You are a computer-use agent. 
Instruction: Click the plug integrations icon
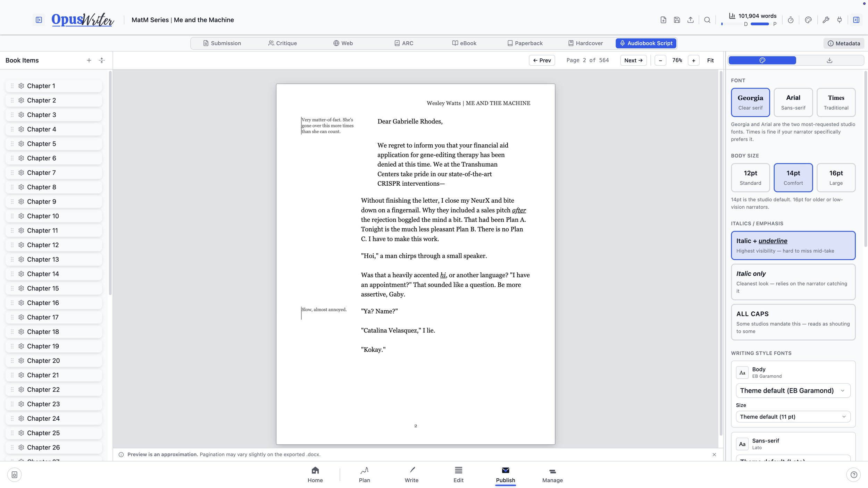(x=840, y=20)
